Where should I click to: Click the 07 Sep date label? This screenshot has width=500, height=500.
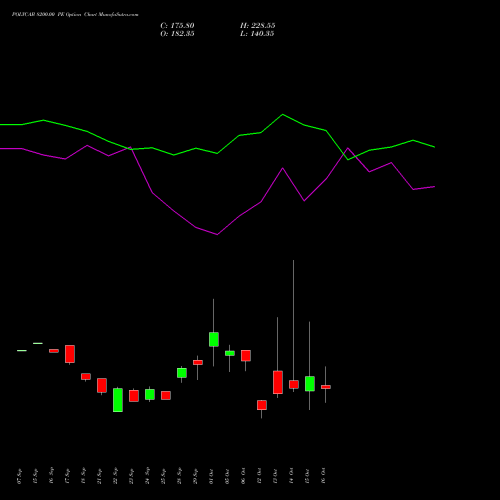(19, 476)
